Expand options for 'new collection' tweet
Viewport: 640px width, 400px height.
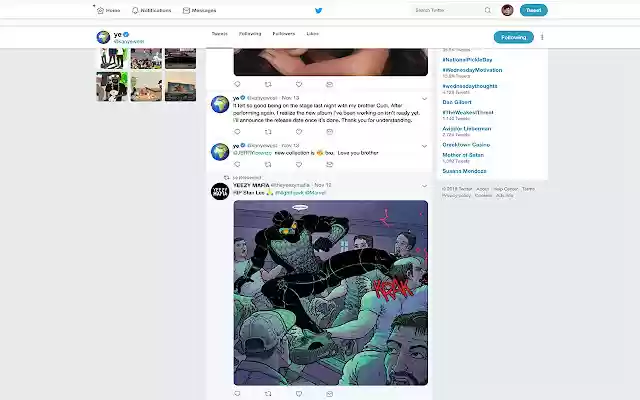(x=424, y=146)
